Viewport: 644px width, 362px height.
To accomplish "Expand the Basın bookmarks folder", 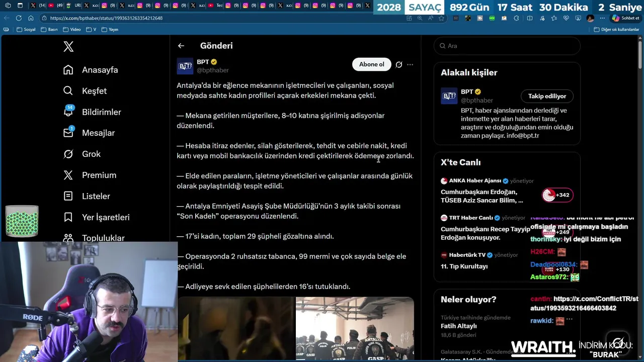I will (49, 30).
